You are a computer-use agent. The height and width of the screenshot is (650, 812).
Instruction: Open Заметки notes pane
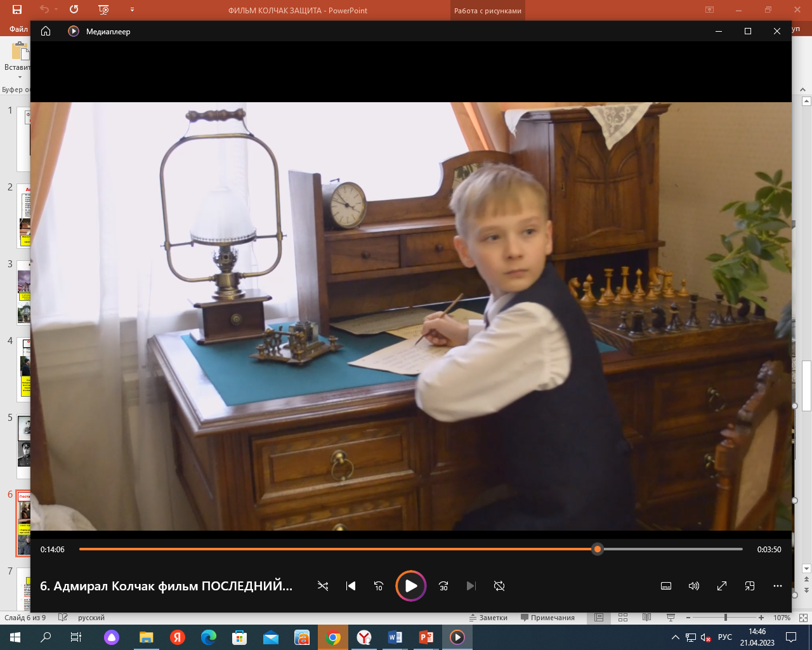click(x=488, y=618)
